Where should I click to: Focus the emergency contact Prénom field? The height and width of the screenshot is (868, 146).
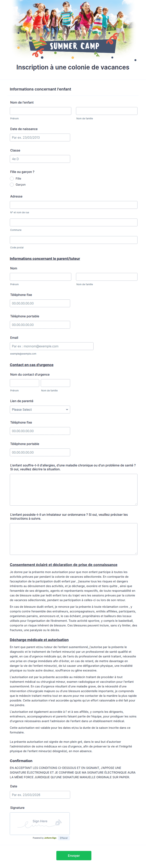pos(24,383)
